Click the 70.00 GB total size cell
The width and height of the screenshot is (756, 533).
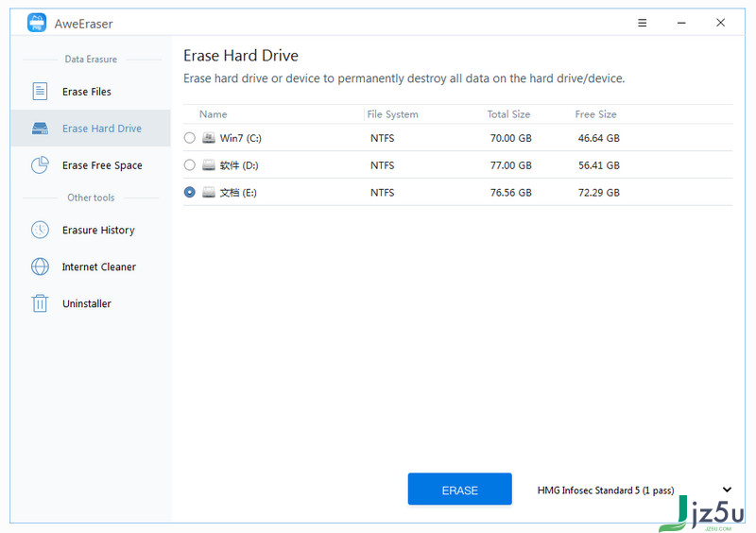point(510,138)
